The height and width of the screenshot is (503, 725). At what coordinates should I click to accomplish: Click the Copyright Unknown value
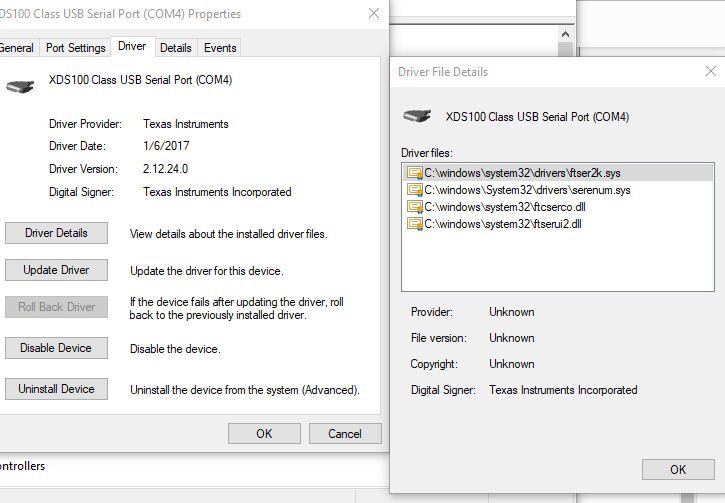(512, 364)
